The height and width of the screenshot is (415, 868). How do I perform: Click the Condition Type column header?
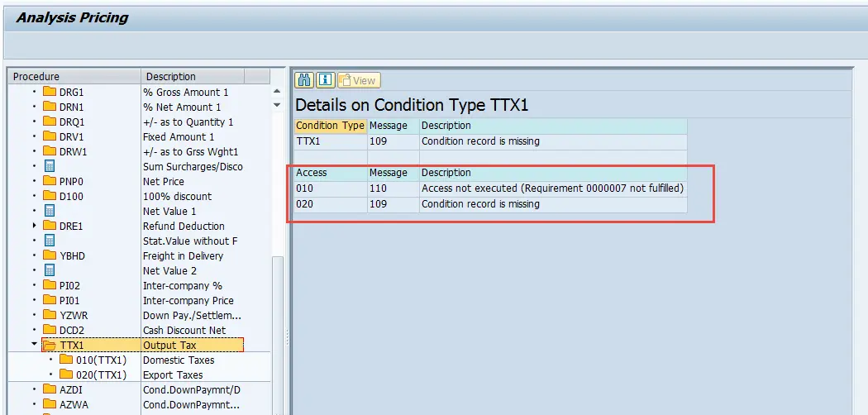pyautogui.click(x=330, y=126)
